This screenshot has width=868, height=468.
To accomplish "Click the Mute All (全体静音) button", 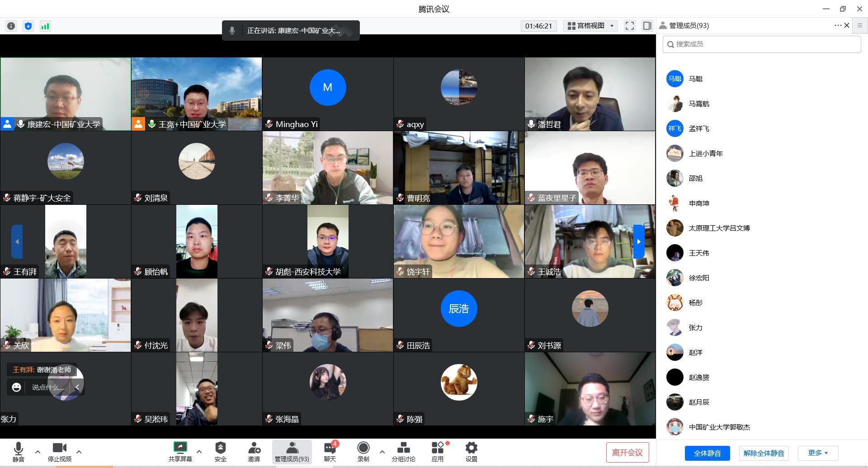I will point(707,453).
